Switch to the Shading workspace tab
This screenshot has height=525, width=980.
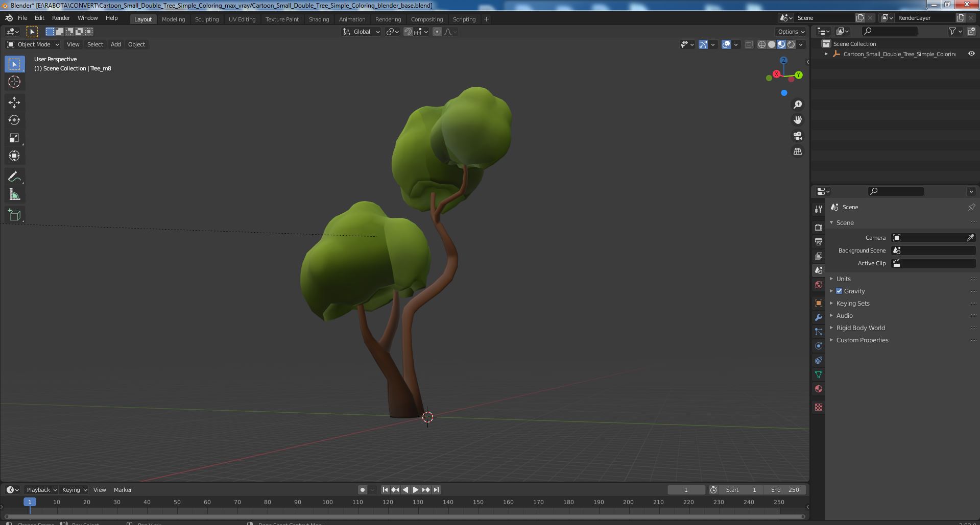pyautogui.click(x=319, y=19)
